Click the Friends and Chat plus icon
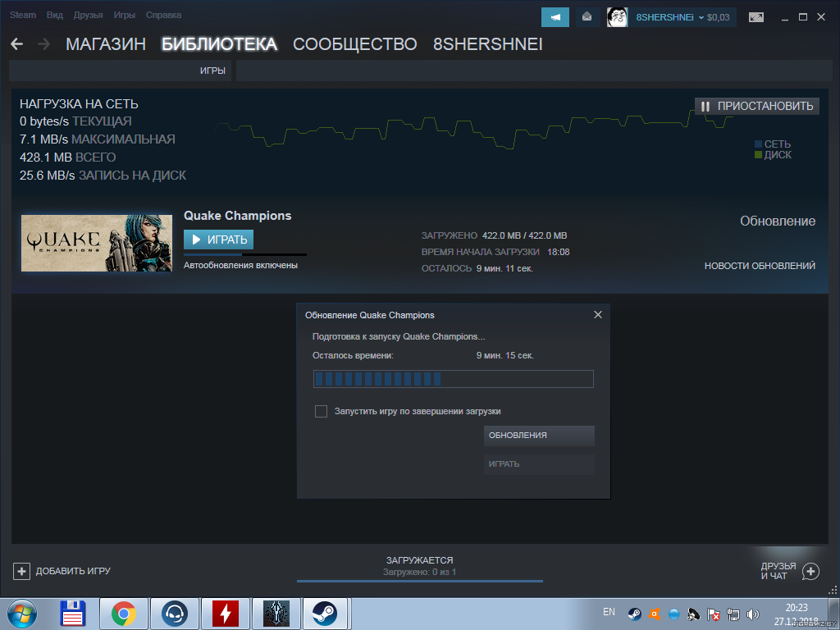 [x=810, y=571]
